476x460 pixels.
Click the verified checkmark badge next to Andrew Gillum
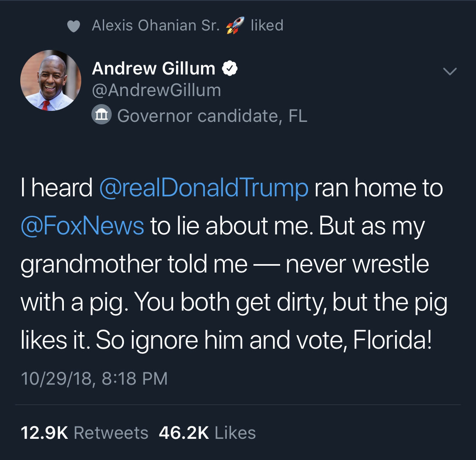[x=230, y=69]
